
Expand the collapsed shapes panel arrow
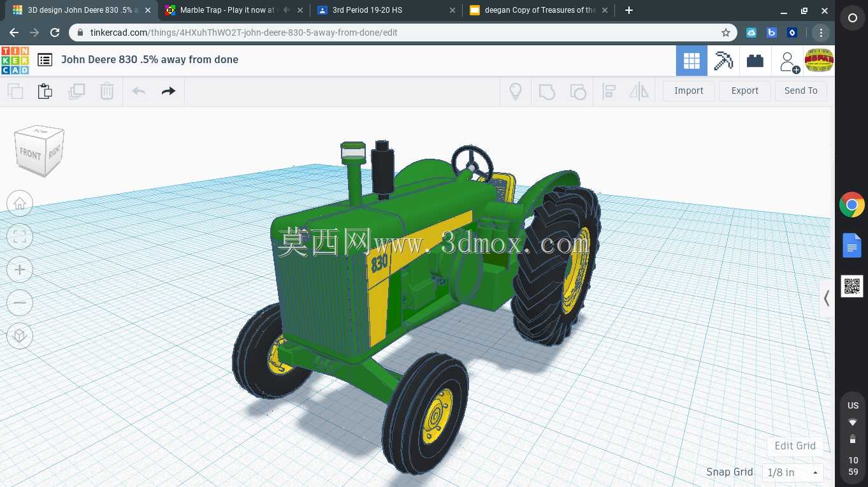tap(827, 298)
